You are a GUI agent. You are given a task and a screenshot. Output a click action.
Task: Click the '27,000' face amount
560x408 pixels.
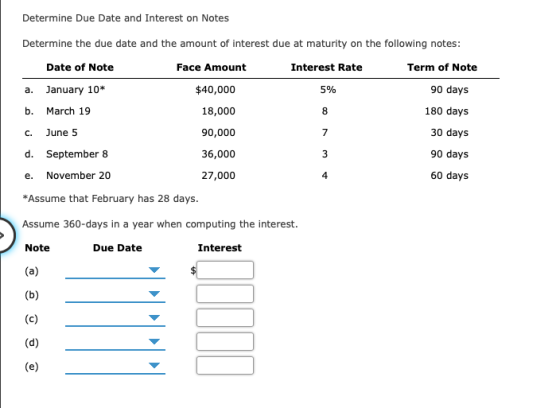click(x=219, y=175)
